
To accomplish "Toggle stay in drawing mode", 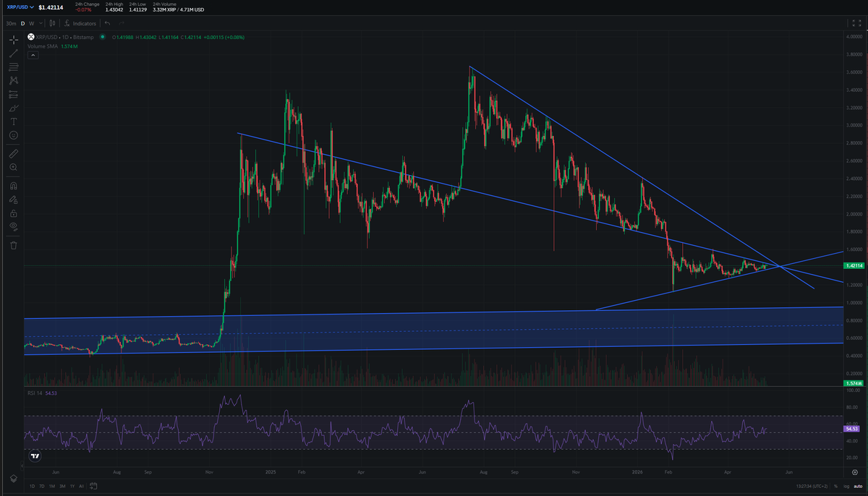I will [x=14, y=199].
